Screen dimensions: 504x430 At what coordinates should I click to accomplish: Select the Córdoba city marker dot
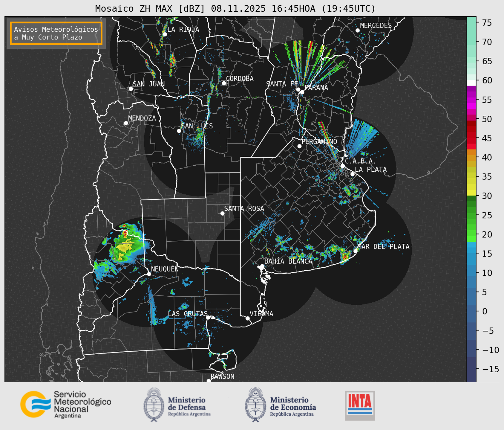click(x=224, y=83)
